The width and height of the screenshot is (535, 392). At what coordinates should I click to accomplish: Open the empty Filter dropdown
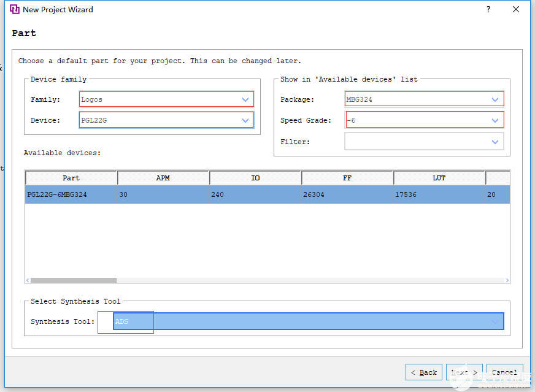coord(424,142)
